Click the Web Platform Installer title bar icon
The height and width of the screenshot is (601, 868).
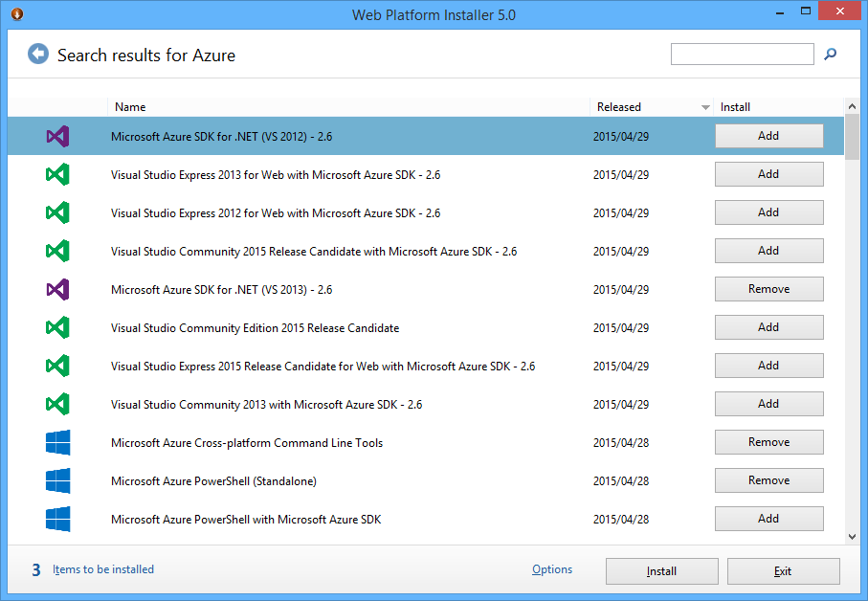tap(16, 14)
